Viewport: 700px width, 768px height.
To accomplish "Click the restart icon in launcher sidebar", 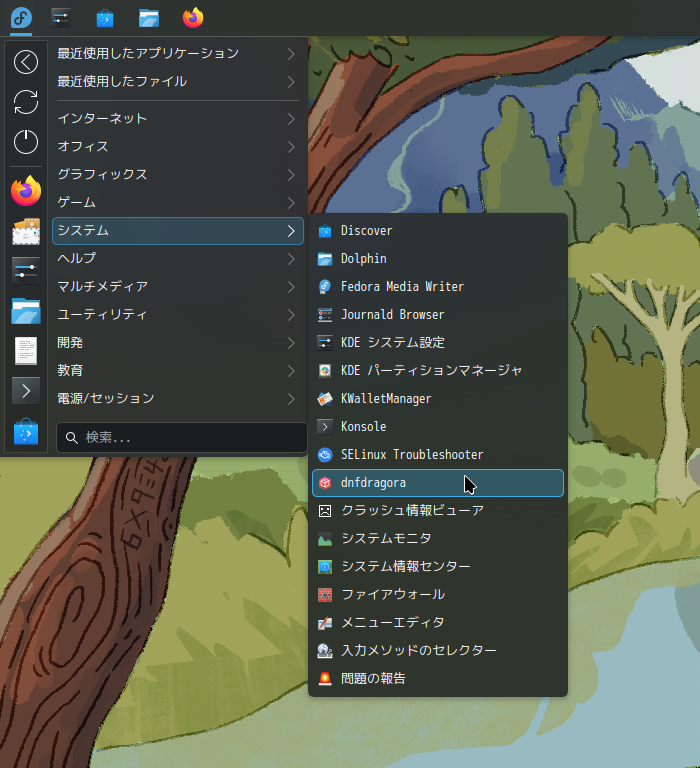I will pos(25,102).
